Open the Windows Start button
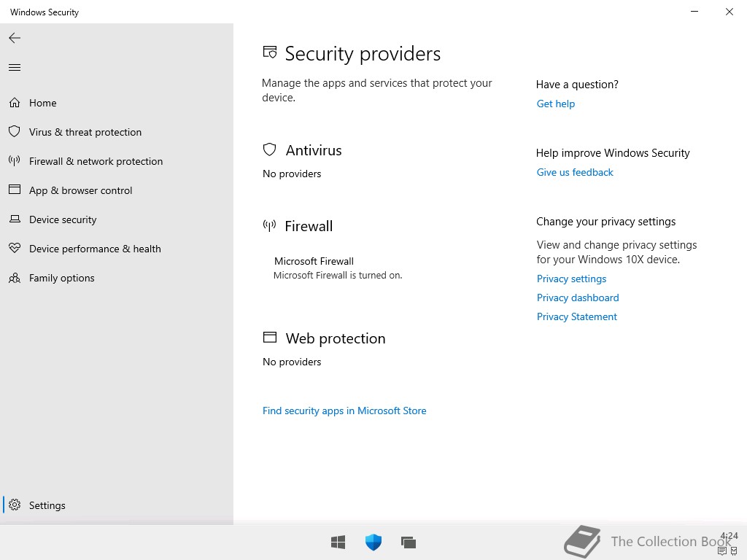The image size is (747, 560). coord(338,542)
